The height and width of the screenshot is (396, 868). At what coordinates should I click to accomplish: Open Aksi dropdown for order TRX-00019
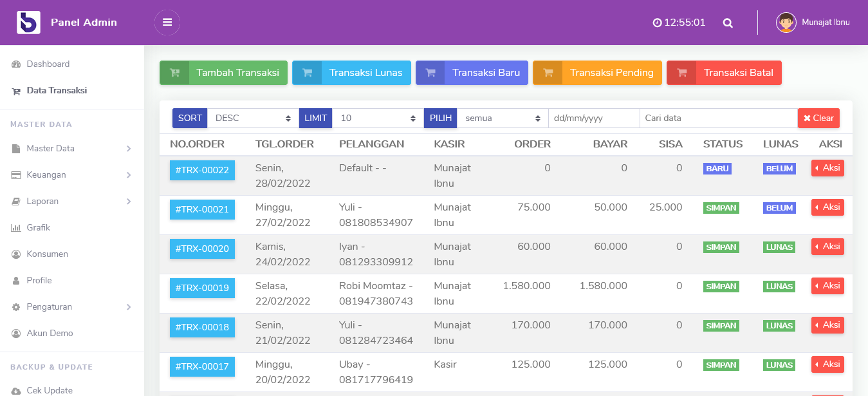[x=827, y=286]
